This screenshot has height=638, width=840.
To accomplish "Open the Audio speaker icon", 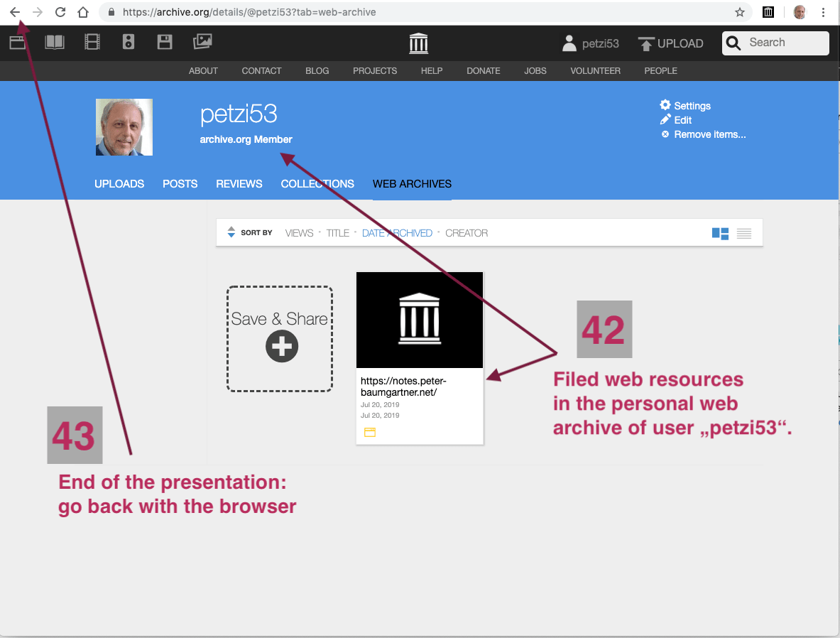I will coord(129,43).
